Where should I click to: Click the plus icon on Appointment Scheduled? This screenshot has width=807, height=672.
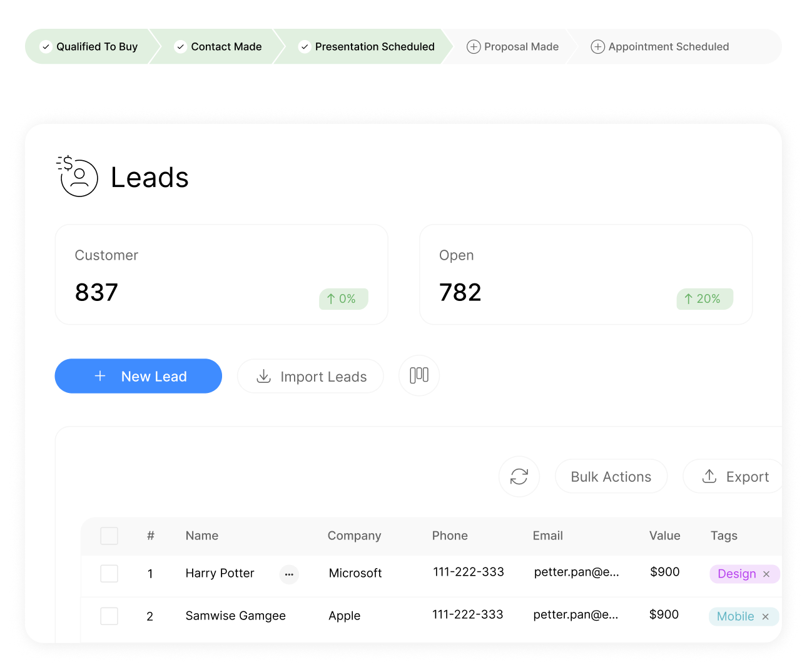tap(597, 47)
